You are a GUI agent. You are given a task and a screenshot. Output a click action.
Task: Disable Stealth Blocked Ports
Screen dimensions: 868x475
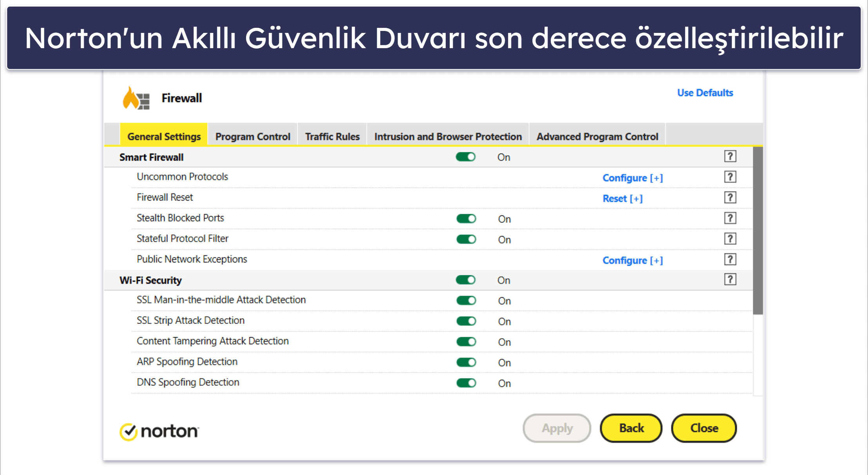[x=466, y=219]
